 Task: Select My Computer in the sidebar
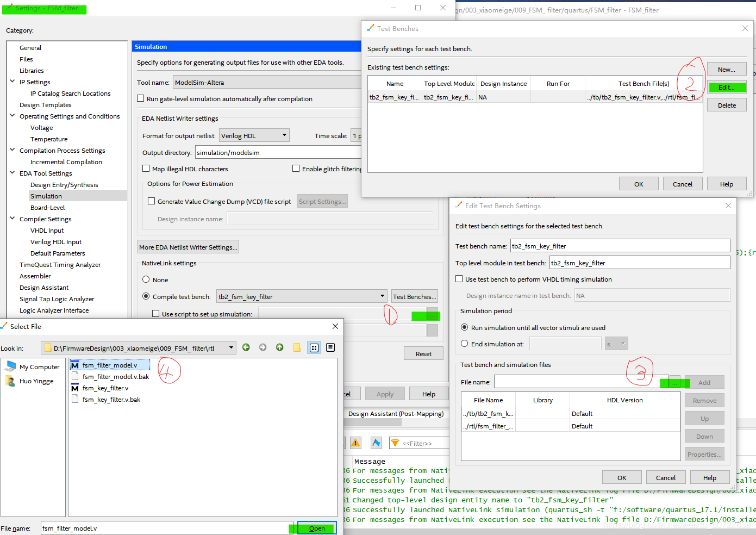click(x=33, y=367)
